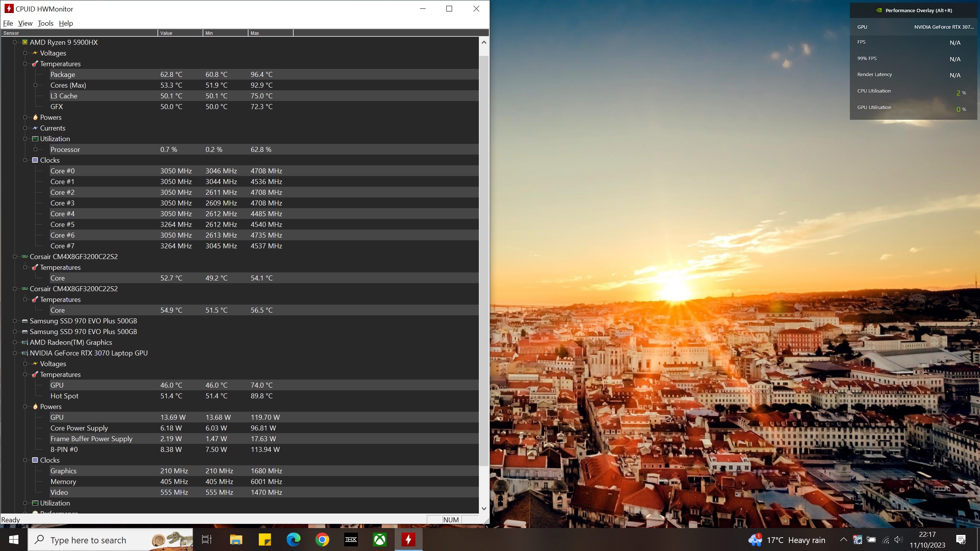Collapse the CPU Temperatures node

(25, 64)
